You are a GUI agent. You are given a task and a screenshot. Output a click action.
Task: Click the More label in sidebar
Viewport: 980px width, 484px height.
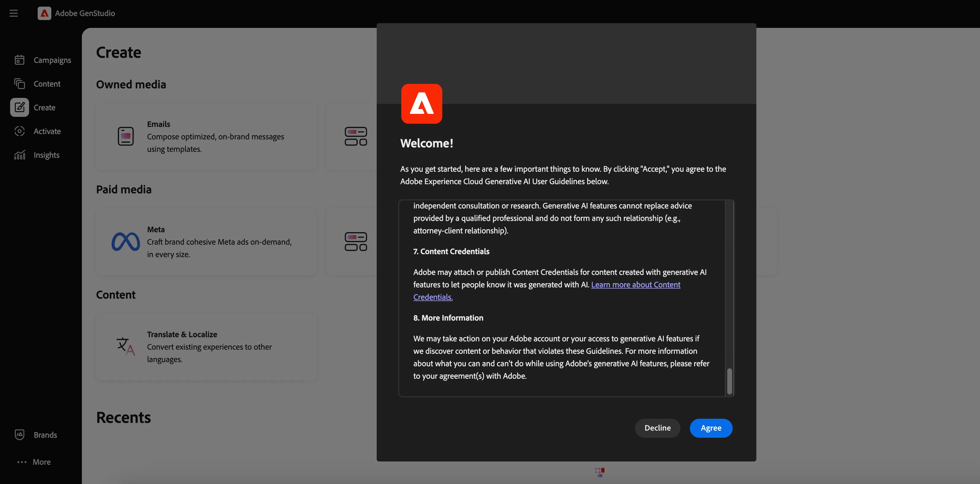(x=42, y=462)
